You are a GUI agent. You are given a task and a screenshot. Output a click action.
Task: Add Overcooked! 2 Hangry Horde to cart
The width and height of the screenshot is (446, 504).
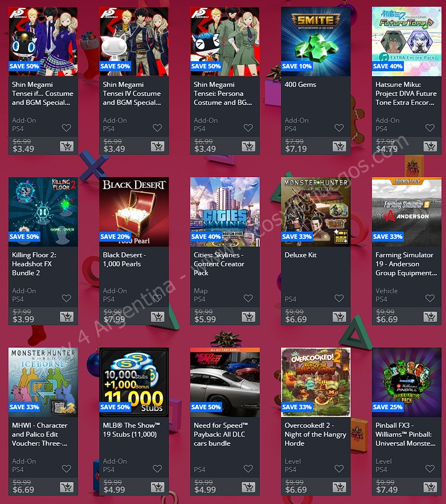click(339, 487)
